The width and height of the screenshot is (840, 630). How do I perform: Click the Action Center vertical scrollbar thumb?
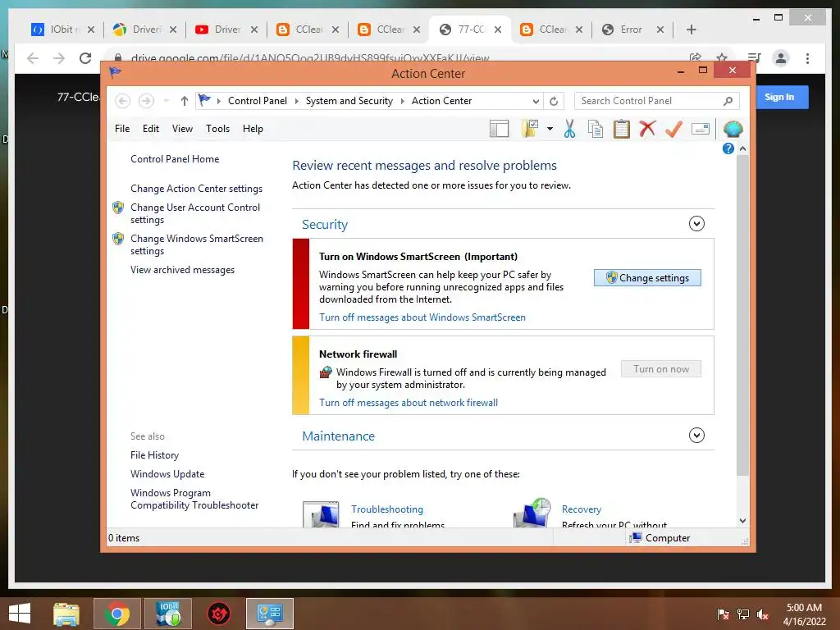[x=742, y=315]
